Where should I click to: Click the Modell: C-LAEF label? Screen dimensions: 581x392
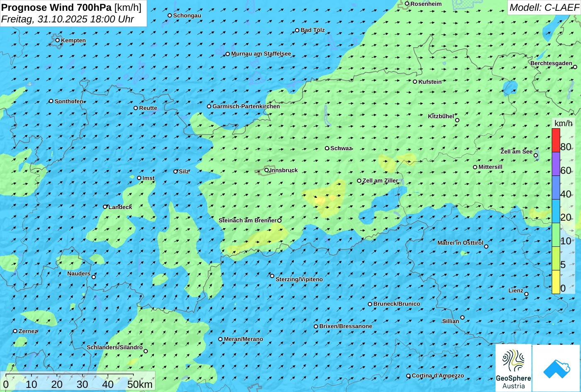(544, 7)
